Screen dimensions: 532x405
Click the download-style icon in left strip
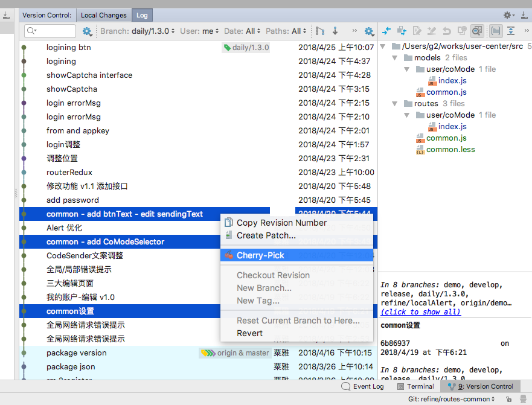point(7,15)
